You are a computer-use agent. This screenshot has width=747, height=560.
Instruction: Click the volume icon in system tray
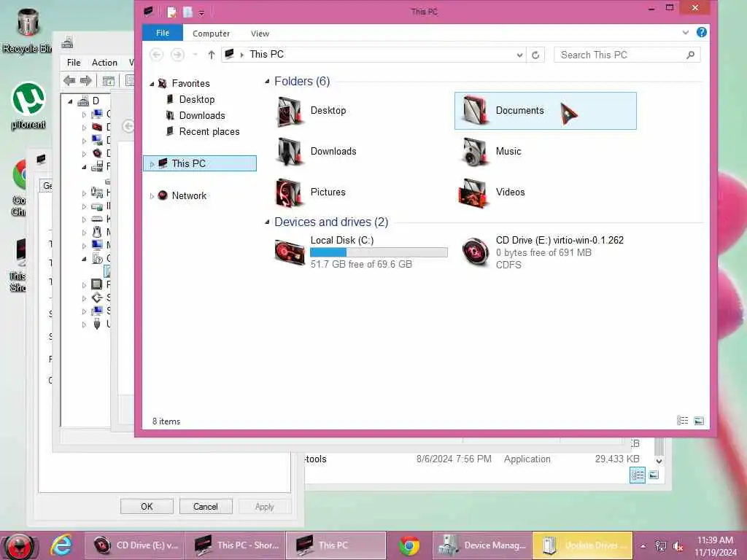(678, 546)
